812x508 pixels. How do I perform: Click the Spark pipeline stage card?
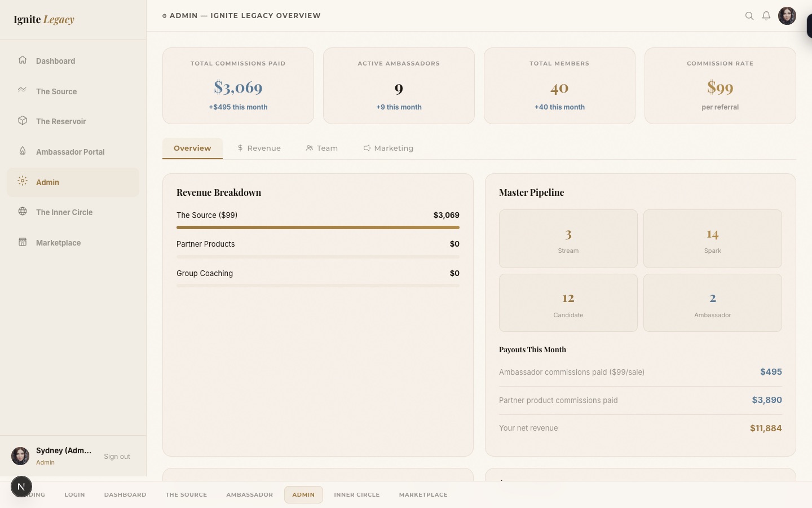click(712, 238)
